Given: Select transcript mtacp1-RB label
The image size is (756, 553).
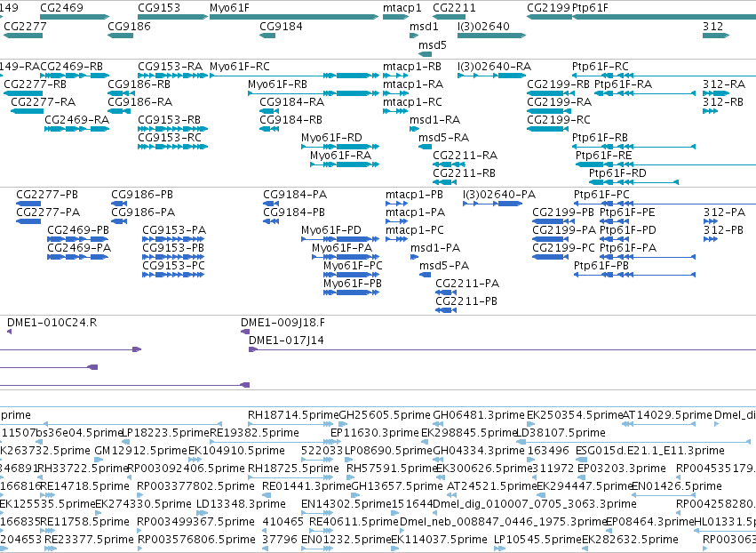Looking at the screenshot, I should pyautogui.click(x=411, y=66).
